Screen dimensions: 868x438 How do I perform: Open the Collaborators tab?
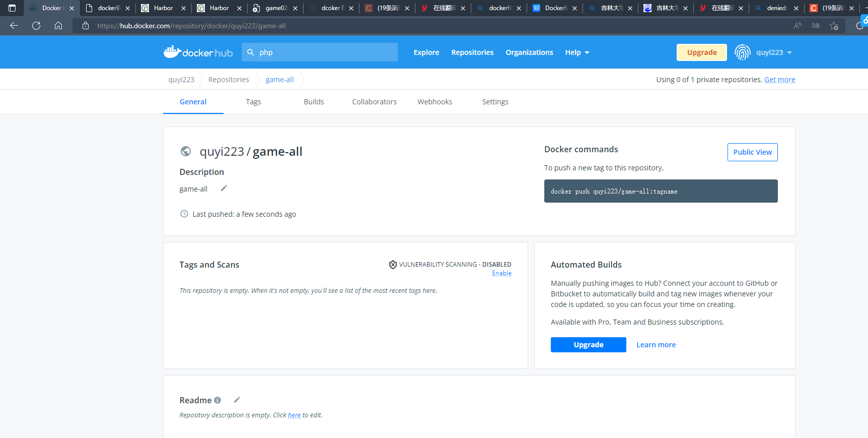(x=374, y=102)
